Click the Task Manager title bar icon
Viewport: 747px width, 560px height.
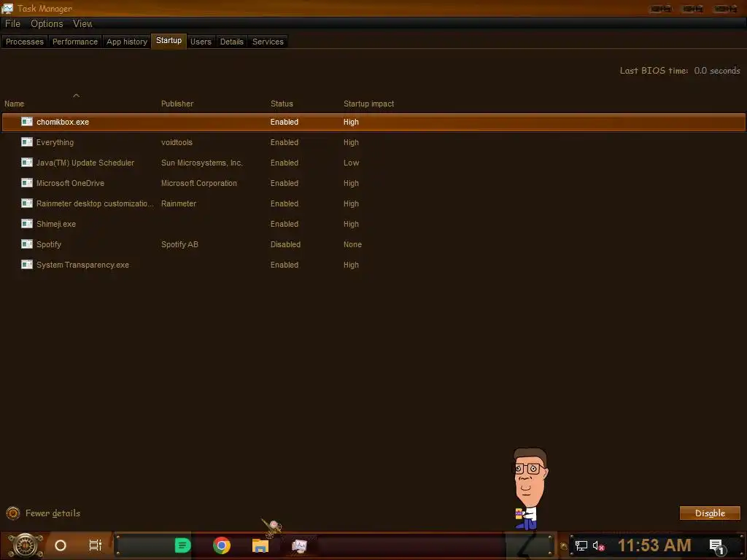coord(7,9)
